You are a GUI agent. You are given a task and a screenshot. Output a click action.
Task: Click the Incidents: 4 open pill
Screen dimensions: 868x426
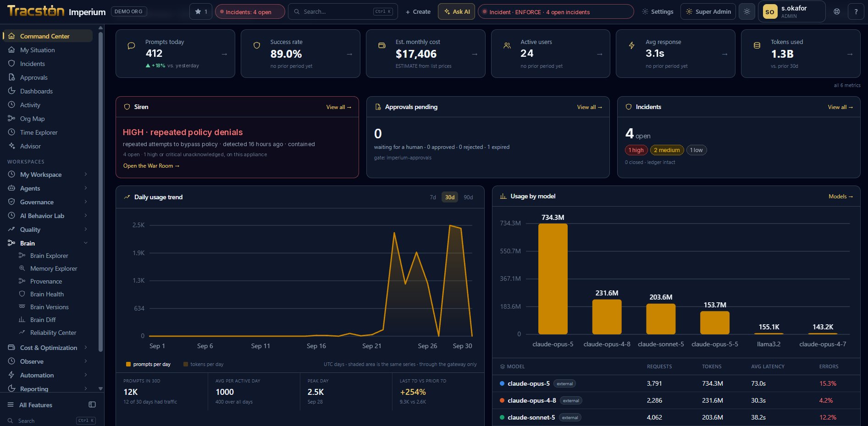tap(250, 11)
